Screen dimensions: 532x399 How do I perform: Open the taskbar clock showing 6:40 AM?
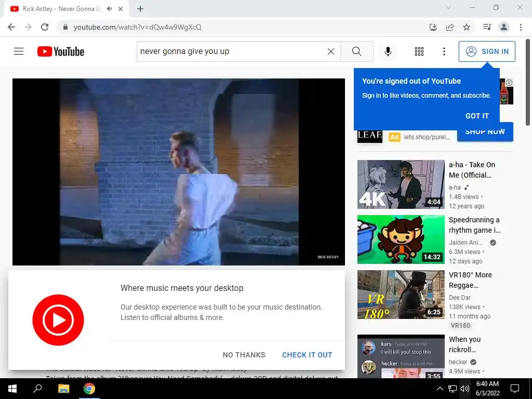pyautogui.click(x=487, y=389)
